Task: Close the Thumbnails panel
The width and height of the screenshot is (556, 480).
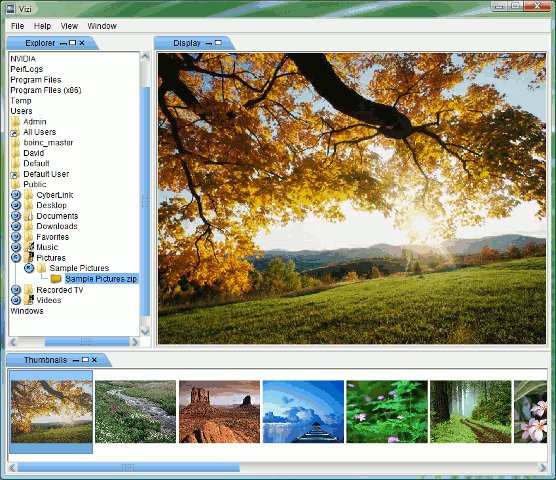Action: [94, 360]
